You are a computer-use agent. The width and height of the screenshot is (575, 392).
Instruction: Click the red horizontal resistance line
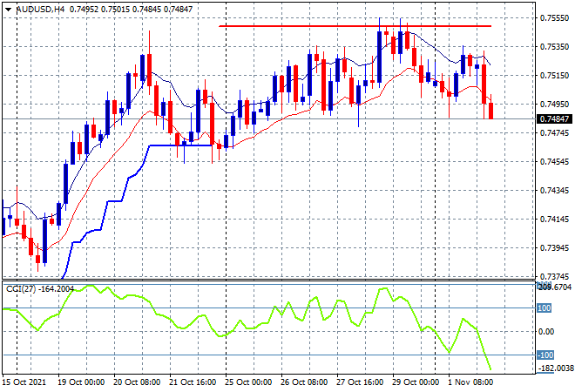(355, 26)
